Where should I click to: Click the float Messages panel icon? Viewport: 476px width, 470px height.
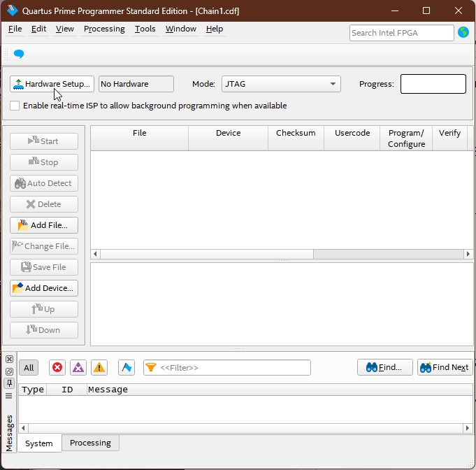9,371
